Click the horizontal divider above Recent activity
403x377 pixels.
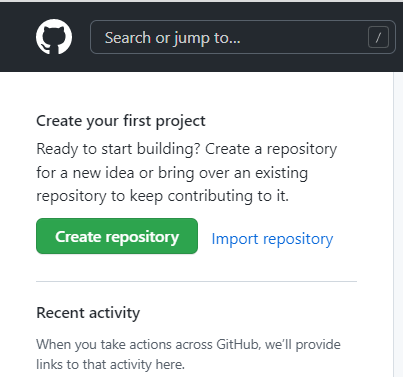(x=196, y=281)
